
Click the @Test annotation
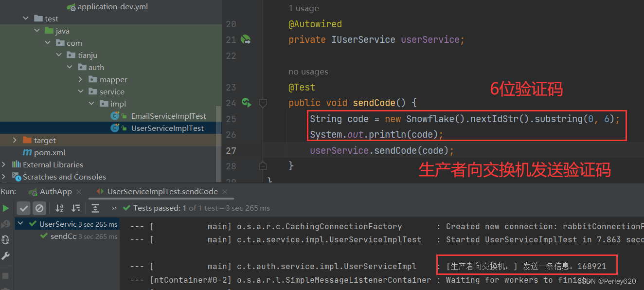pos(302,87)
